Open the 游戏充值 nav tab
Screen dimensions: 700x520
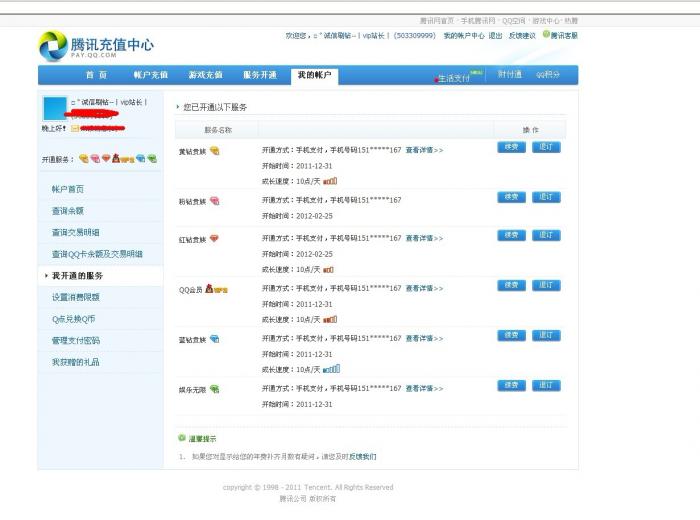pyautogui.click(x=205, y=75)
